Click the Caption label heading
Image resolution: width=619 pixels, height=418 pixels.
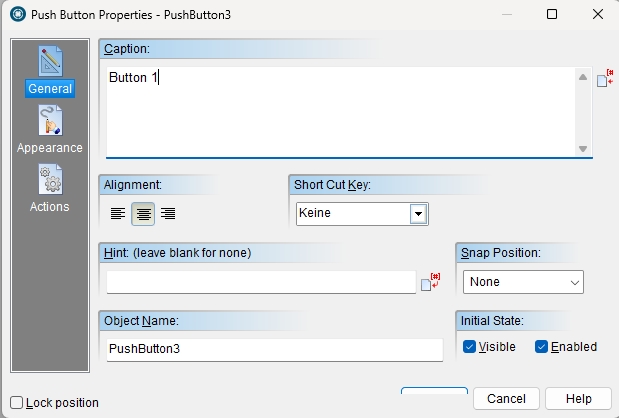pyautogui.click(x=127, y=49)
